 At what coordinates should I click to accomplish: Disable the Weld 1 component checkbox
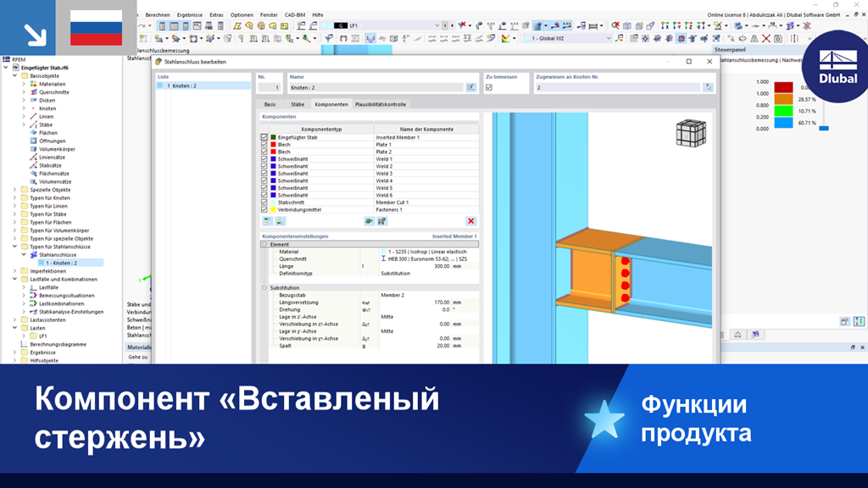point(263,159)
